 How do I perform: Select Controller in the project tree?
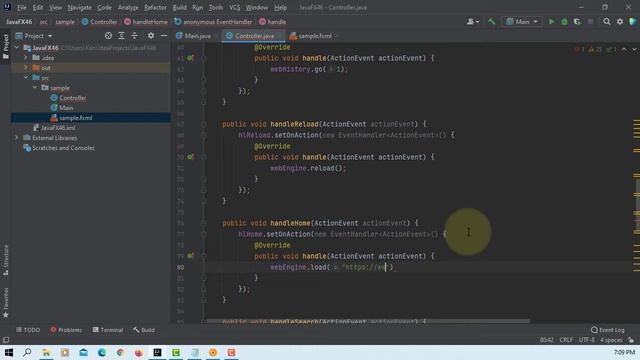(x=73, y=98)
